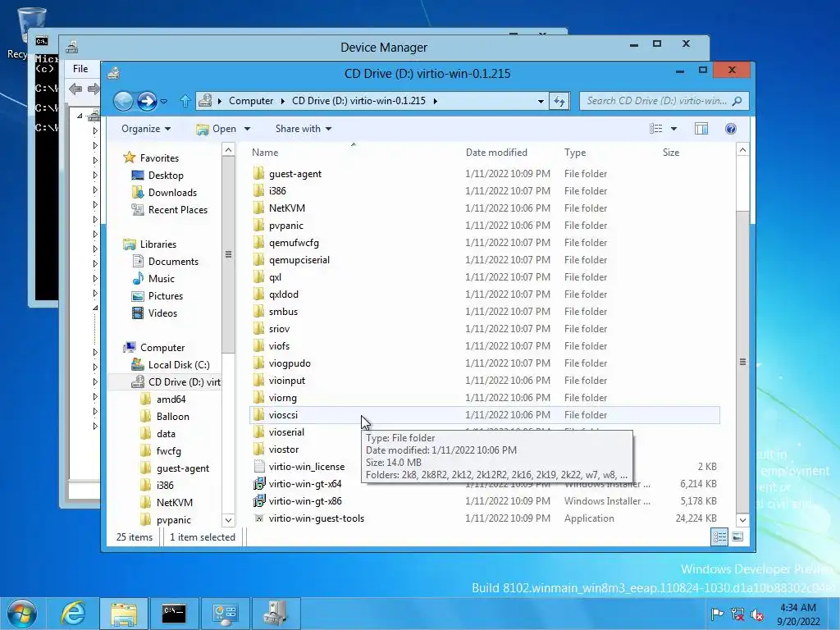
Task: Select the qemupciserial folder row
Action: [484, 260]
